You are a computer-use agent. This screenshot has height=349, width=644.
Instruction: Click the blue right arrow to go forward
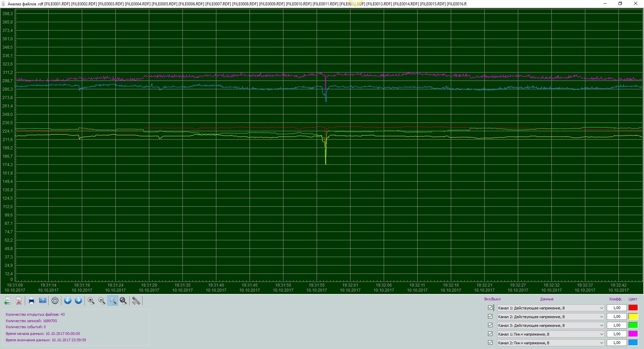[x=78, y=301]
